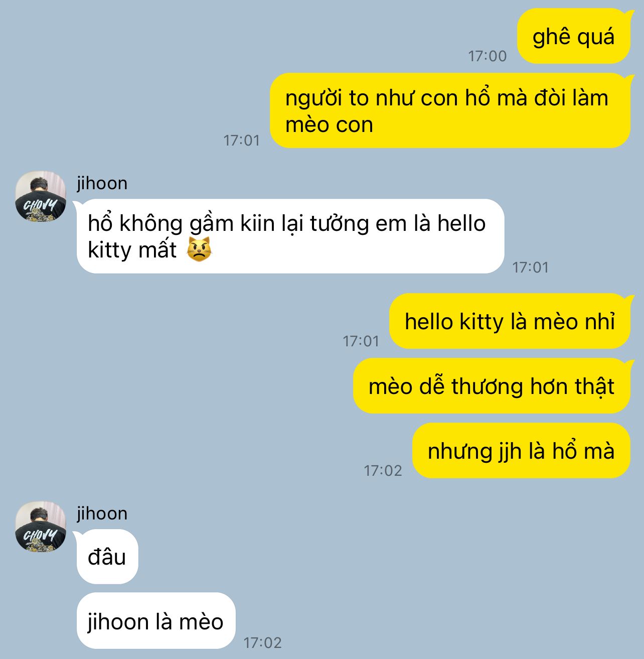This screenshot has height=659, width=644.
Task: Tap the angry cat emoji in the message
Action: click(199, 249)
